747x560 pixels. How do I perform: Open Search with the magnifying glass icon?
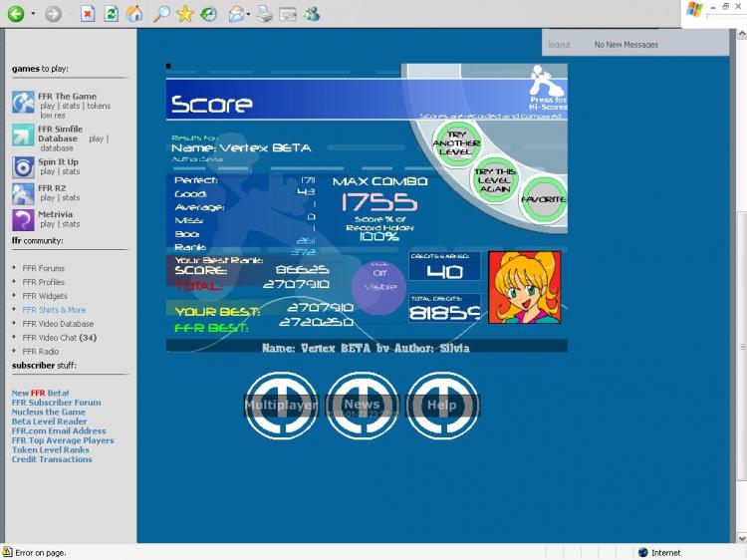tap(161, 14)
